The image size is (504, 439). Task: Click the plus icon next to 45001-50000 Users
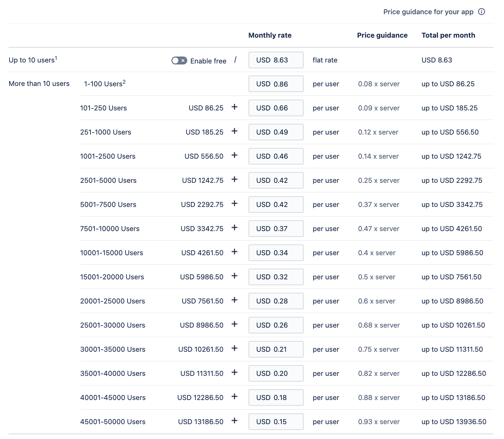[x=234, y=421]
